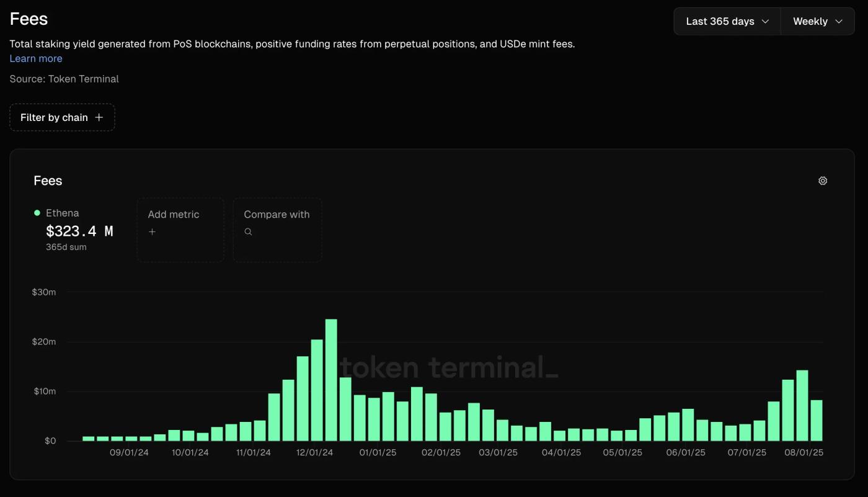Image resolution: width=868 pixels, height=497 pixels.
Task: Expand the Weekly granularity dropdown
Action: tap(817, 21)
